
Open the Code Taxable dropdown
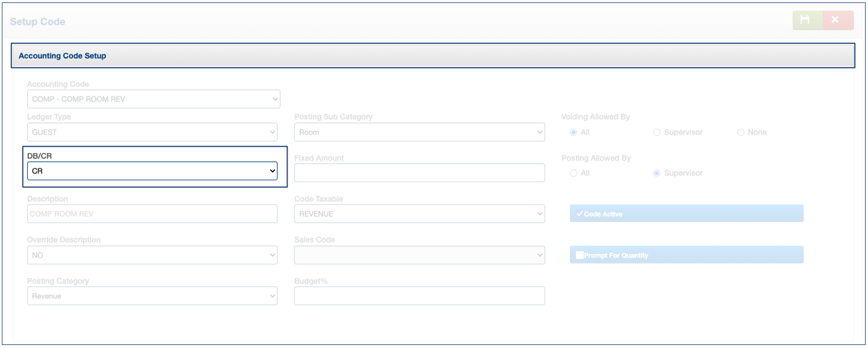tap(419, 214)
